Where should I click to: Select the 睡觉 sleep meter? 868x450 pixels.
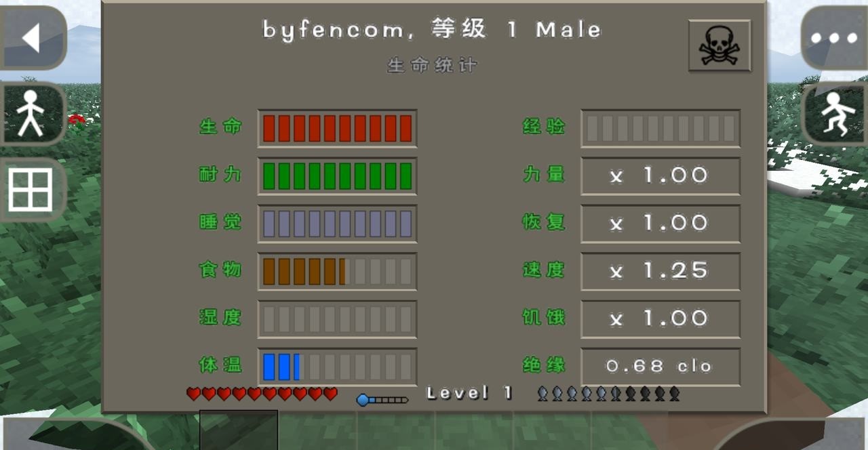coord(337,222)
